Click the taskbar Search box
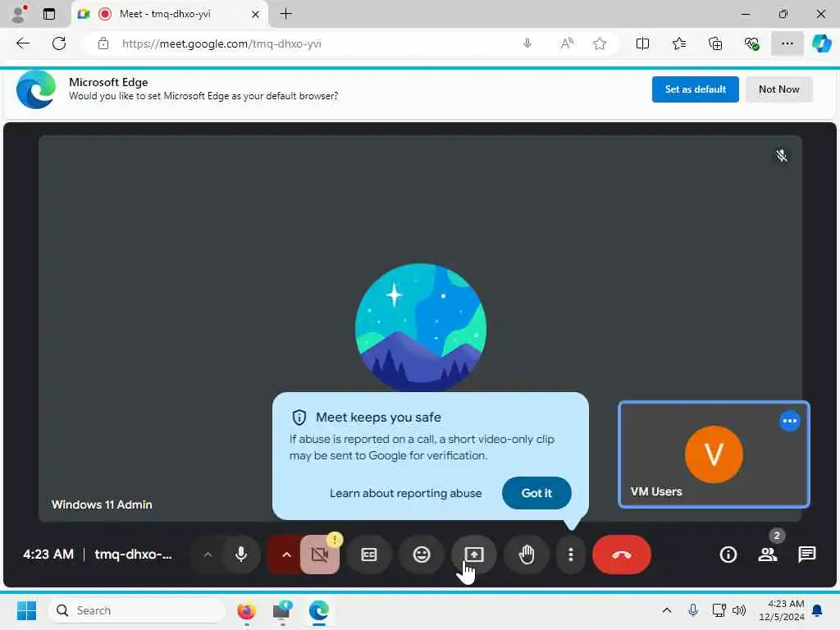The width and height of the screenshot is (840, 630). point(137,610)
